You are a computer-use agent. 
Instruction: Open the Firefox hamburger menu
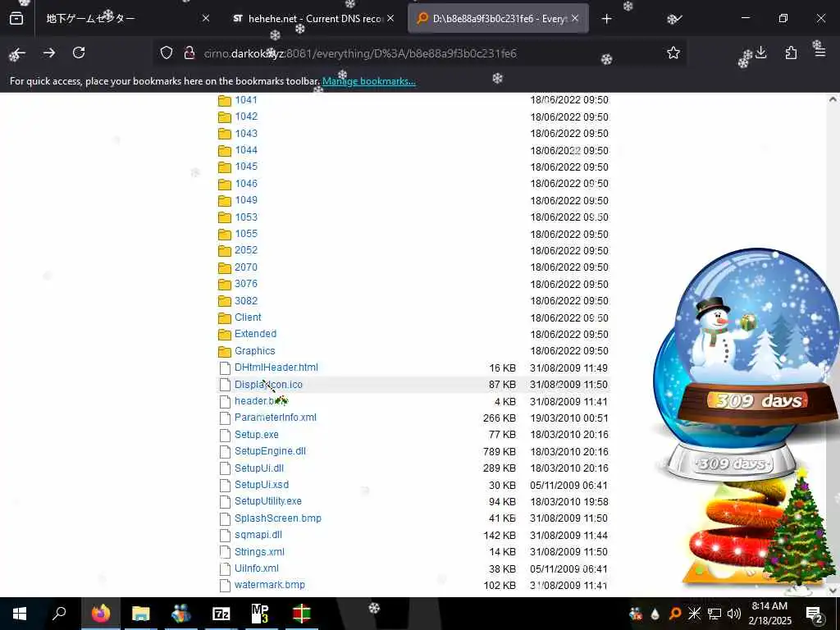point(820,52)
